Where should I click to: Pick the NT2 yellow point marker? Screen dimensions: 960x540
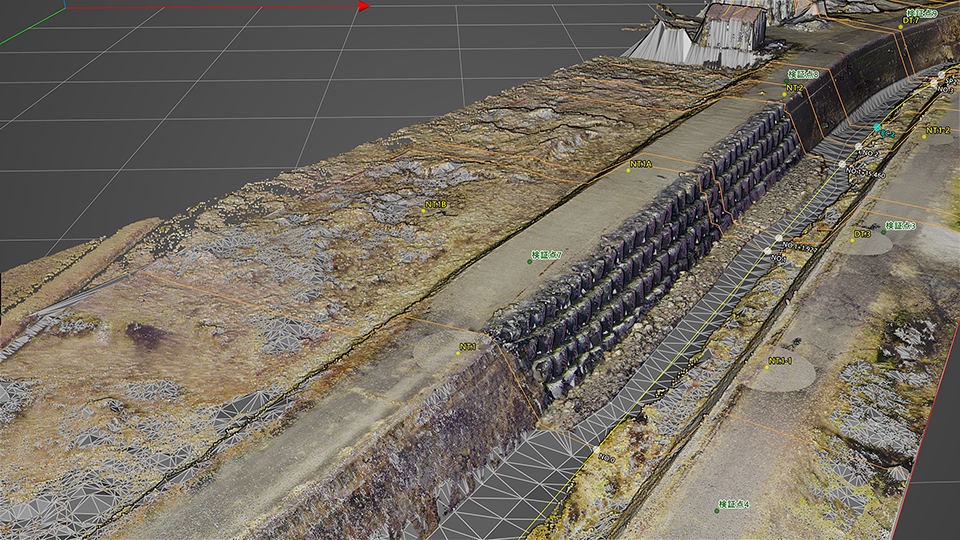[x=783, y=95]
